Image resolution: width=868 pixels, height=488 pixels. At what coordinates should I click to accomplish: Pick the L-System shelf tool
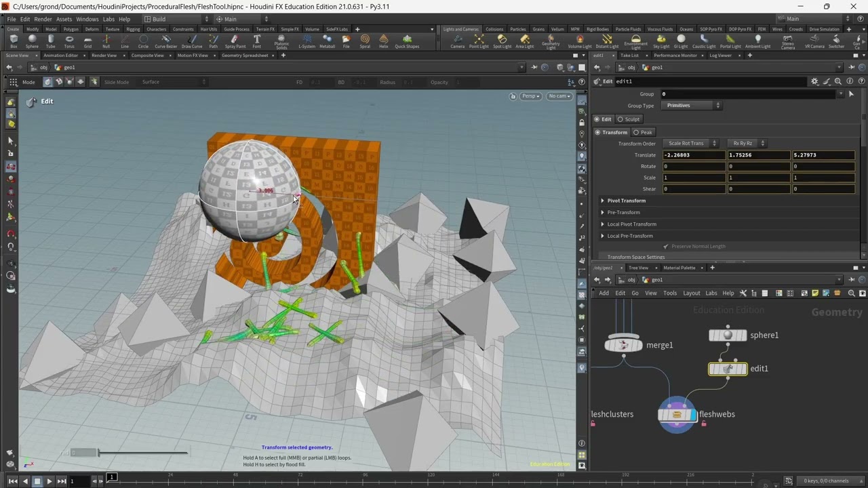307,41
